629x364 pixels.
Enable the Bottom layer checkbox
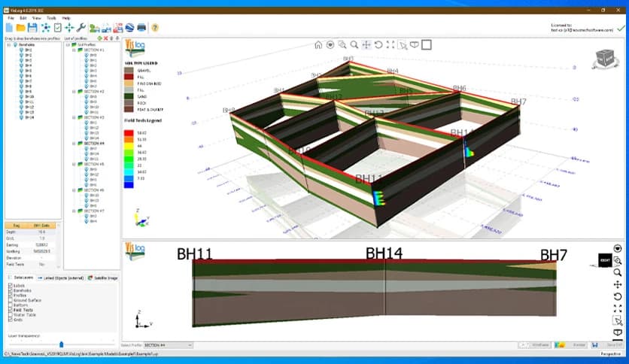(x=11, y=305)
